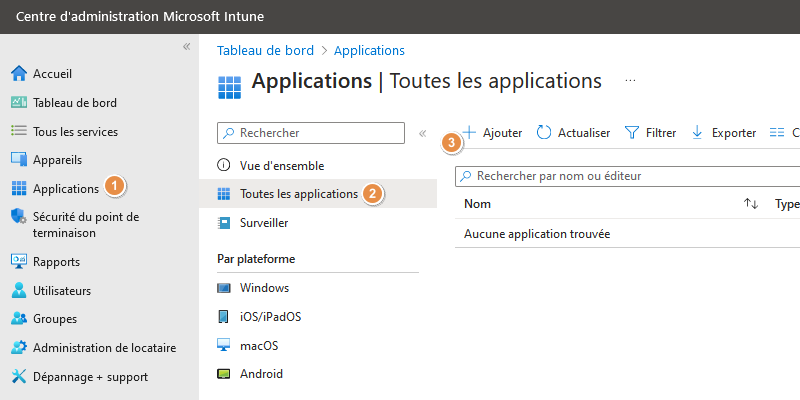800x400 pixels.
Task: Click the Tous les services list icon
Action: 19,131
